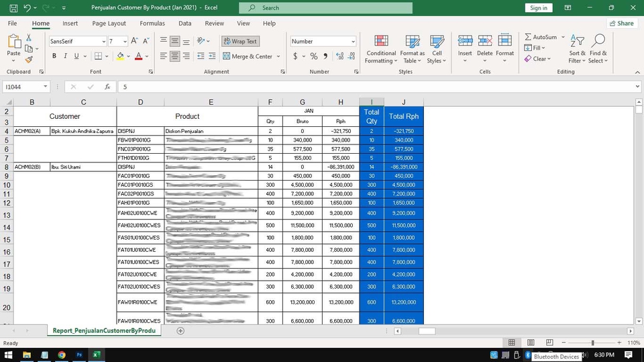Switch to the Formulas tab

coord(152,24)
